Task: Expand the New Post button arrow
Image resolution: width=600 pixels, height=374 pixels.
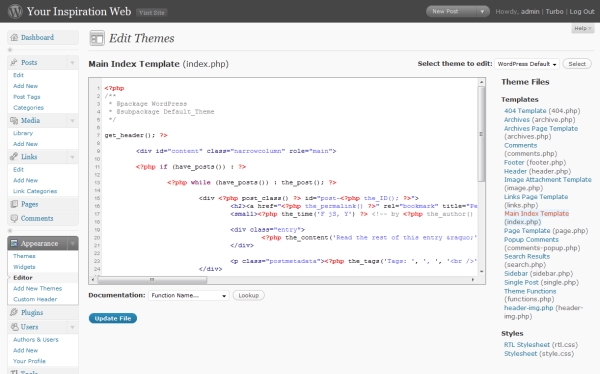Action: [482, 11]
